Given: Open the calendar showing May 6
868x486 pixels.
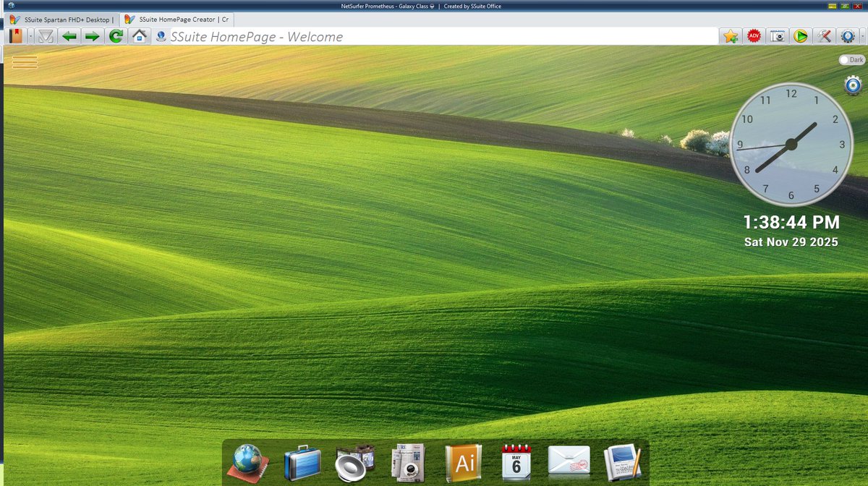Looking at the screenshot, I should coord(515,461).
